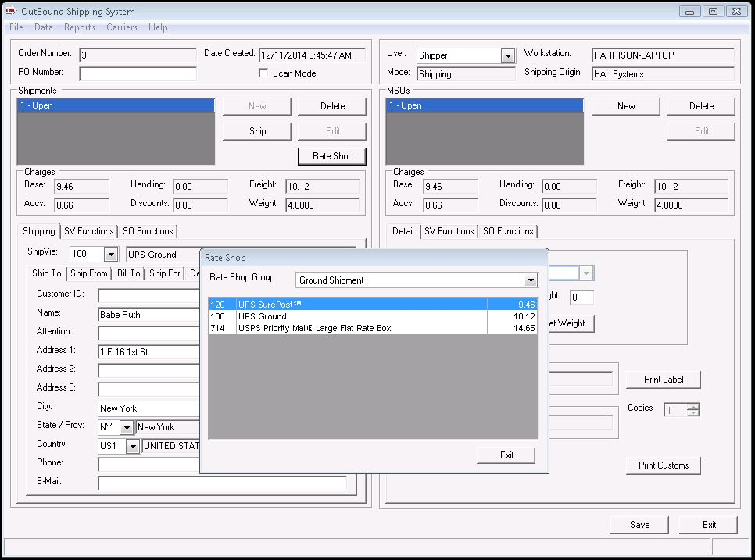Click the Shipping Origin field HAL Systems
Screen dimensions: 755x560
[663, 73]
